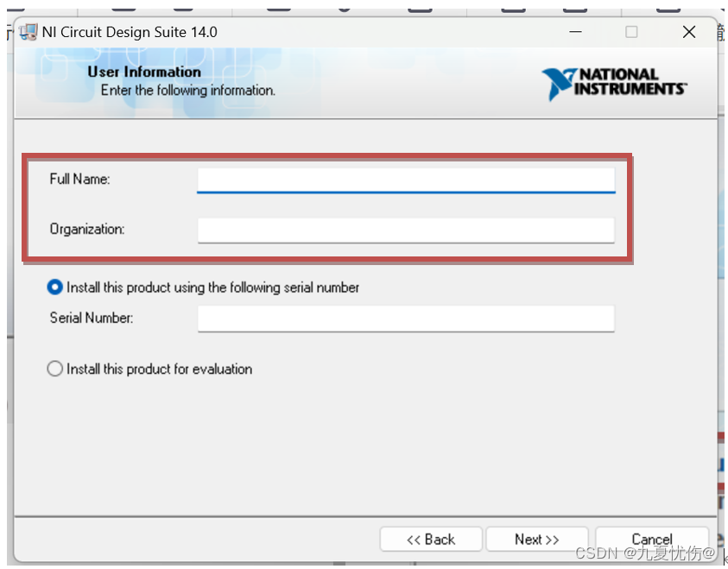The image size is (728, 569).
Task: Click the Next >> button
Action: click(x=537, y=540)
